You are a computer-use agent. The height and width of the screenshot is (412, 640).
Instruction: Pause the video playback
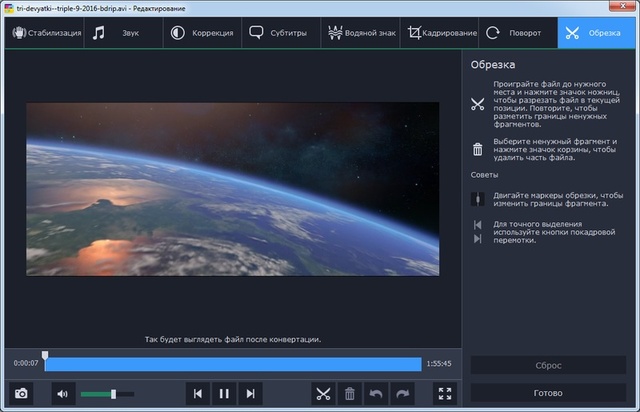click(x=225, y=394)
